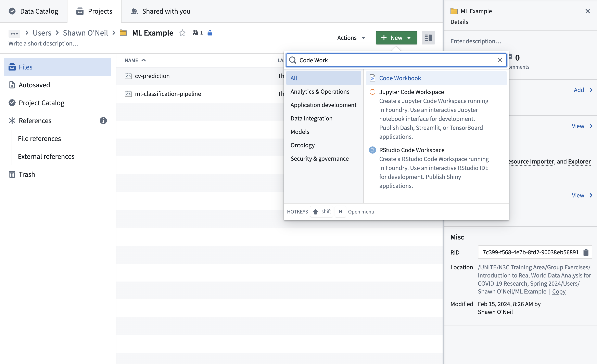Check project permissions via the blue lock icon
The width and height of the screenshot is (597, 364).
(210, 33)
